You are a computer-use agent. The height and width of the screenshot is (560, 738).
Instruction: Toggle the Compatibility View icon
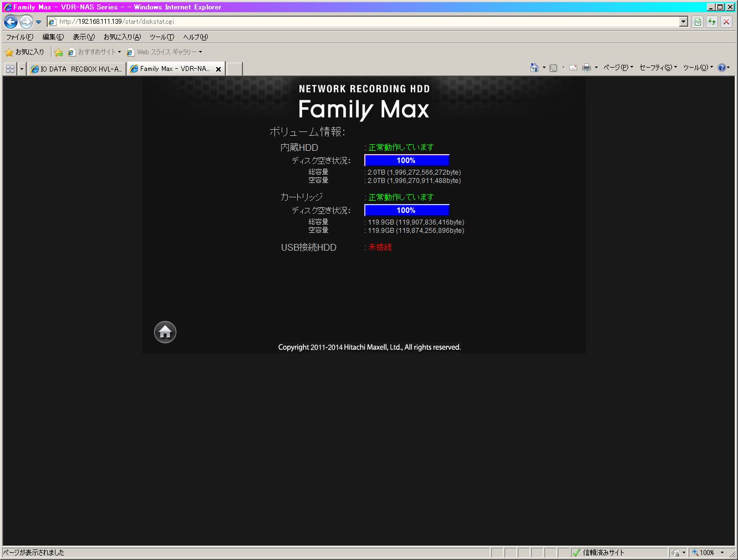[x=698, y=22]
